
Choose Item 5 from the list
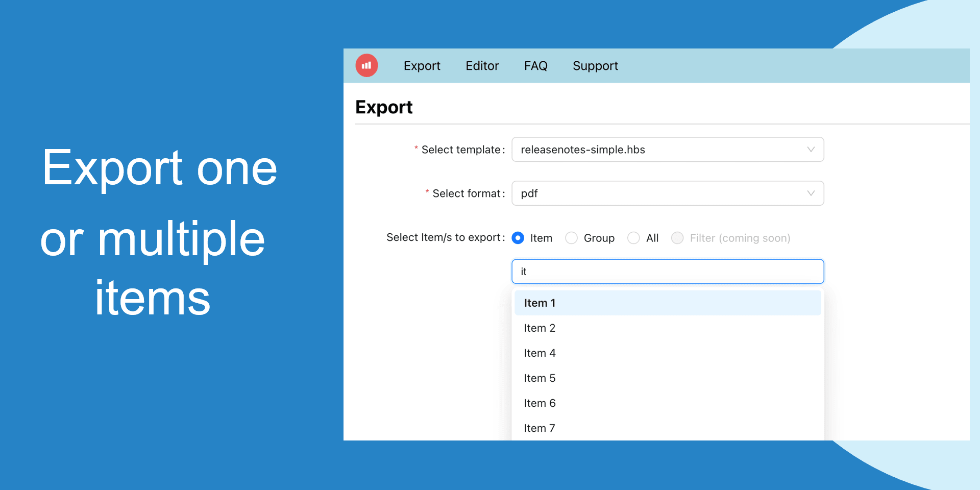click(668, 378)
